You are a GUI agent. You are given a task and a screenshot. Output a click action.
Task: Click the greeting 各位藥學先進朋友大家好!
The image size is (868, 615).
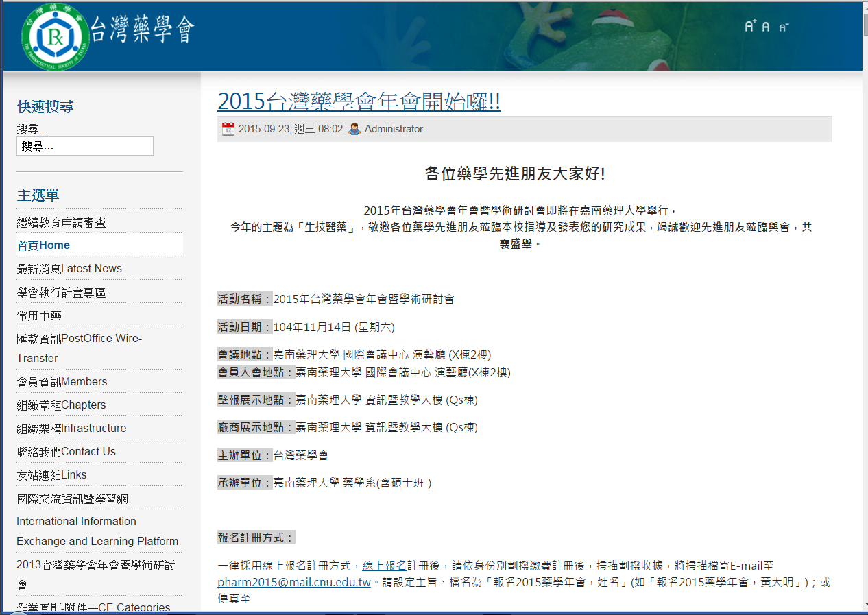tap(515, 173)
